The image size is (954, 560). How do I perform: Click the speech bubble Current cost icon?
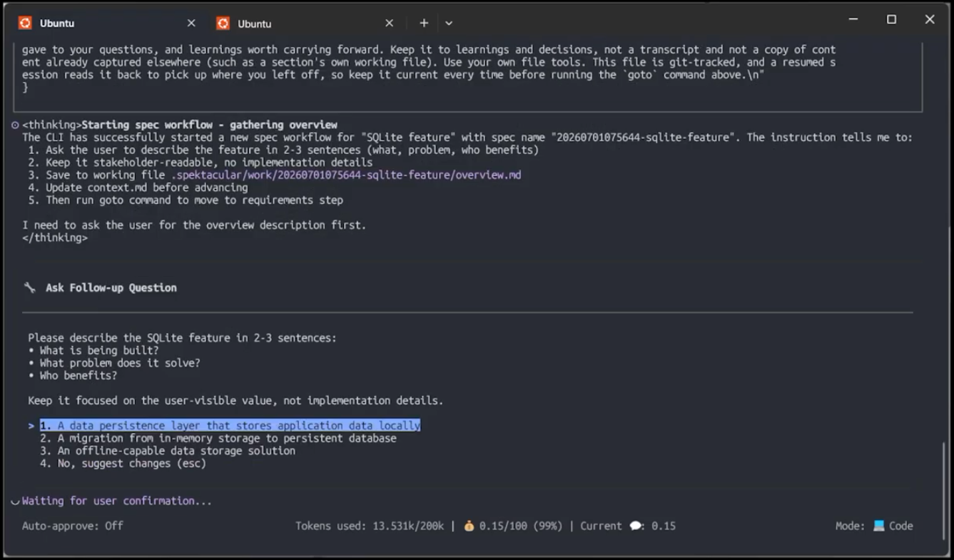point(636,526)
